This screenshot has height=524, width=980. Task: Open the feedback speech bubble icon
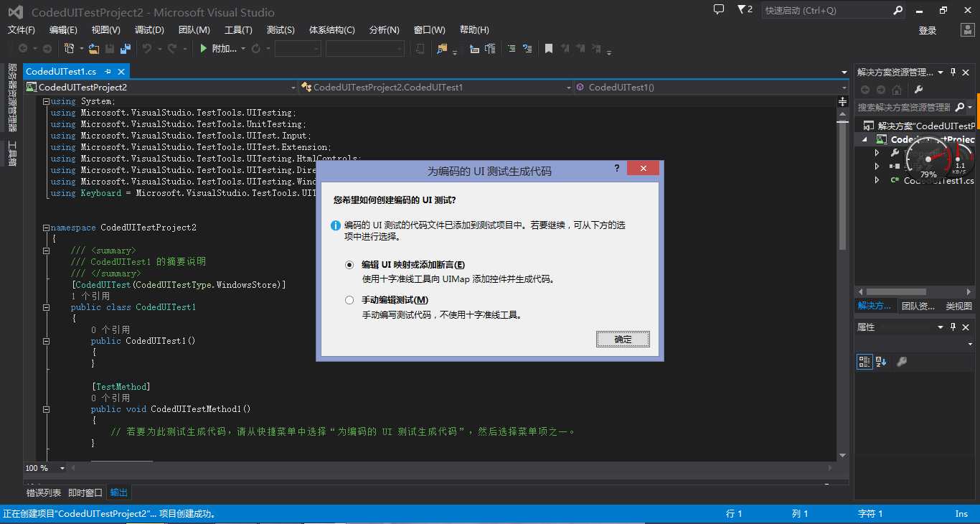tap(719, 9)
